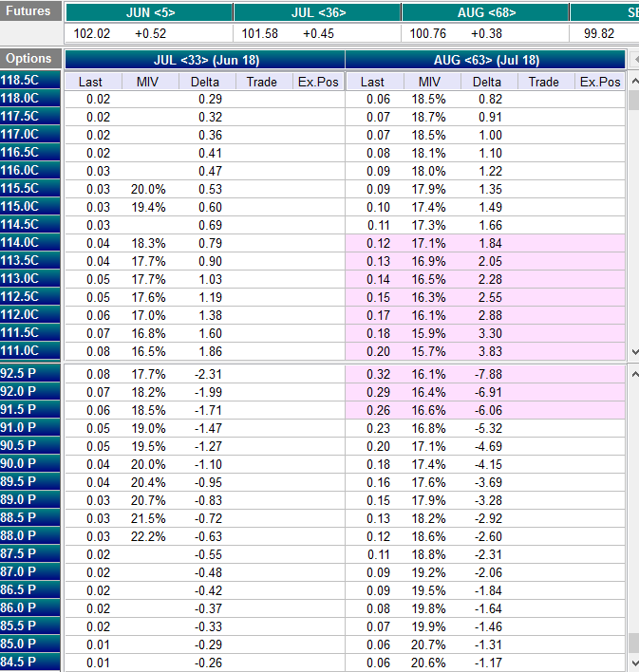Click AUG 114.0C last price 0.12

378,243
